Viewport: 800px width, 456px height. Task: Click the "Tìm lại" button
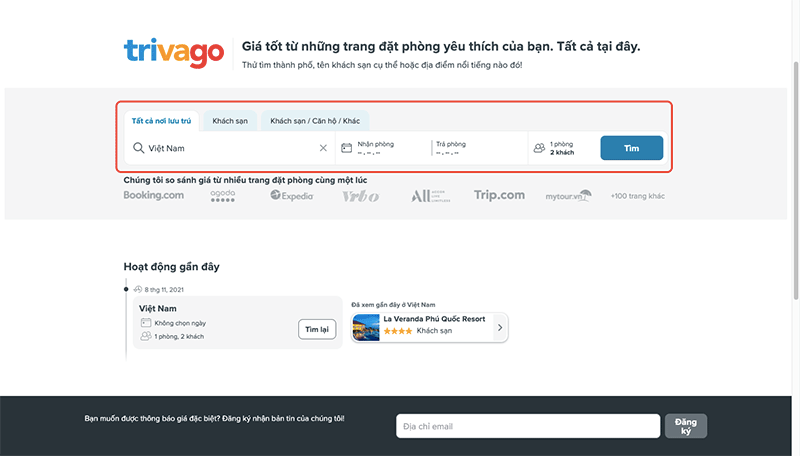point(317,330)
